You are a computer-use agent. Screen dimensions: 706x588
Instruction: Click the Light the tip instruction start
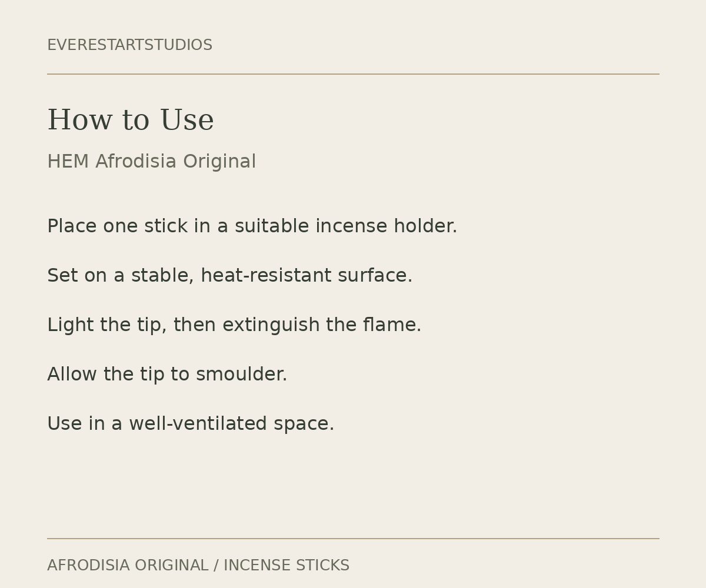[107, 325]
